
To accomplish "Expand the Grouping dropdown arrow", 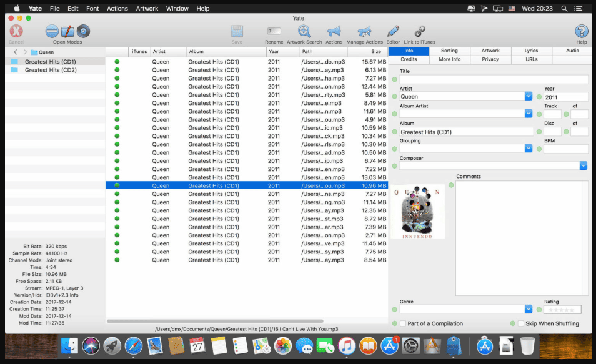I will pos(529,148).
